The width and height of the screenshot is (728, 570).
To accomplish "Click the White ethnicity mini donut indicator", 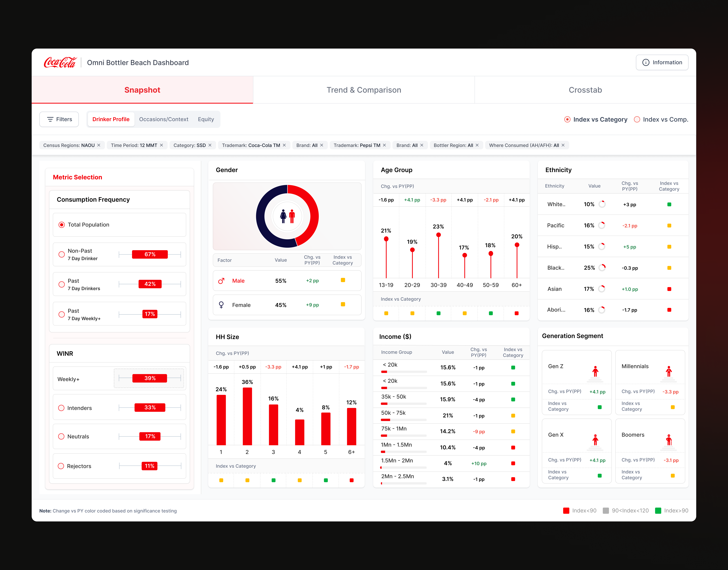I will [x=602, y=204].
